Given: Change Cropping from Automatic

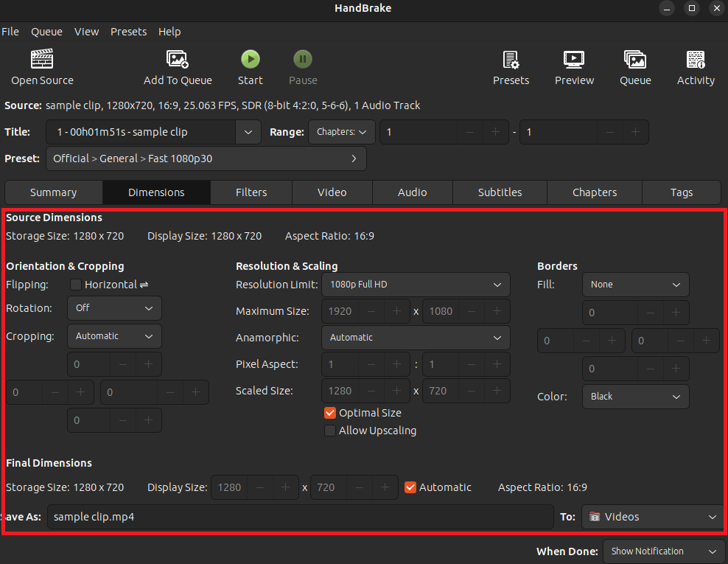Looking at the screenshot, I should (114, 335).
